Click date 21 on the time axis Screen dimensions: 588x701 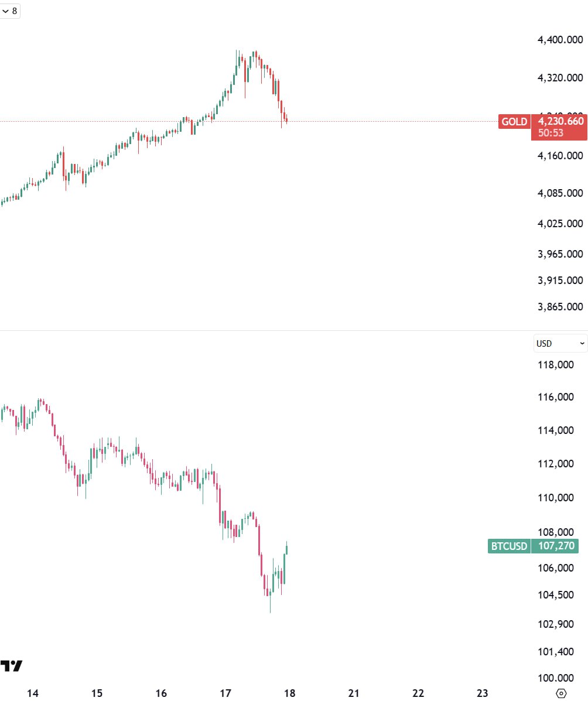pos(354,693)
